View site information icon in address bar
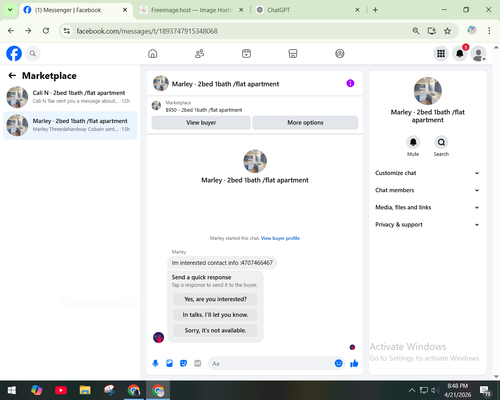 [67, 31]
